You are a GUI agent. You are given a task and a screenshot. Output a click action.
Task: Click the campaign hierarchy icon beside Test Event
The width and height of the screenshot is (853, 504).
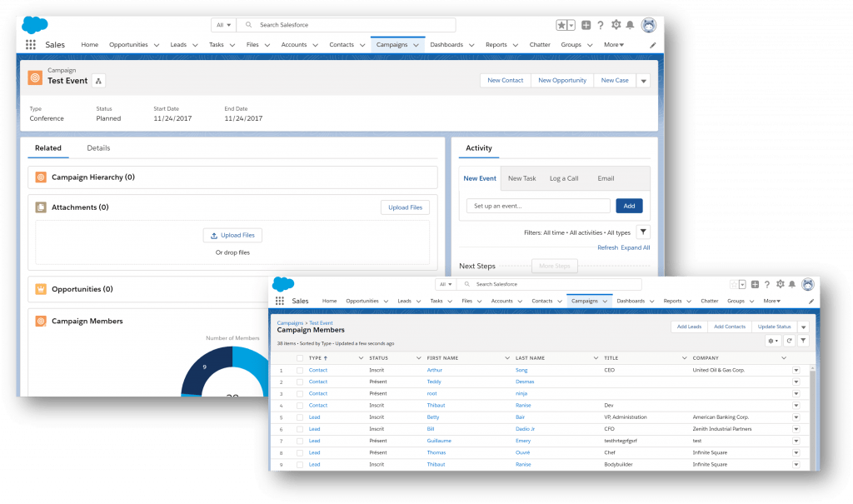98,81
